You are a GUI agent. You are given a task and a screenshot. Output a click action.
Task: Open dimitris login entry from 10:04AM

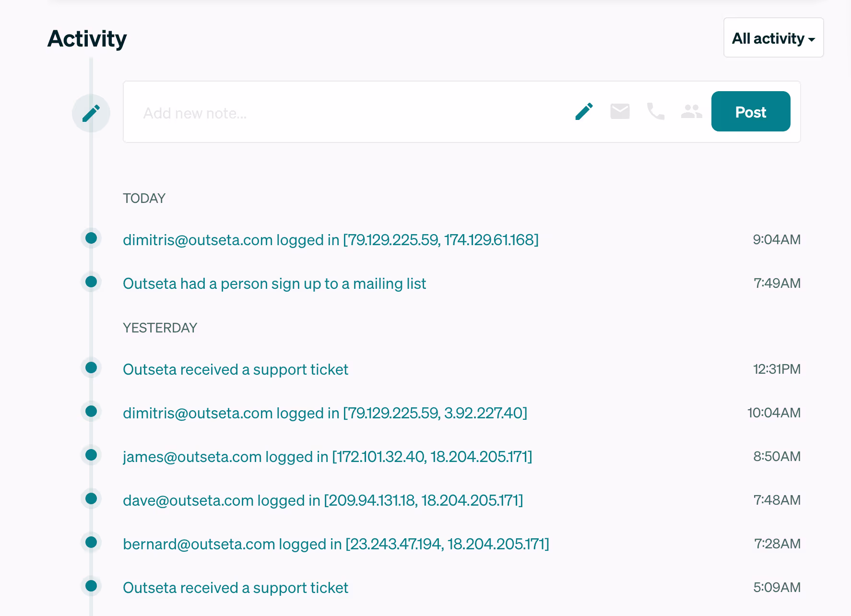click(x=325, y=413)
